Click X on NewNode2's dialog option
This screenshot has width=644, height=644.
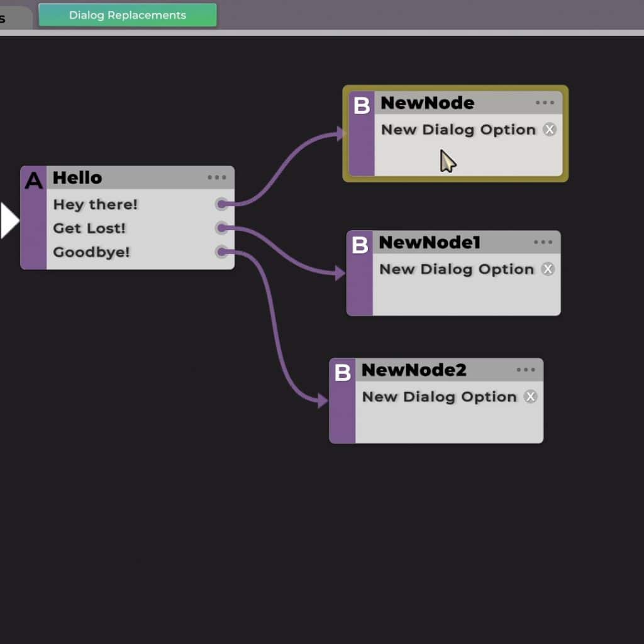531,397
